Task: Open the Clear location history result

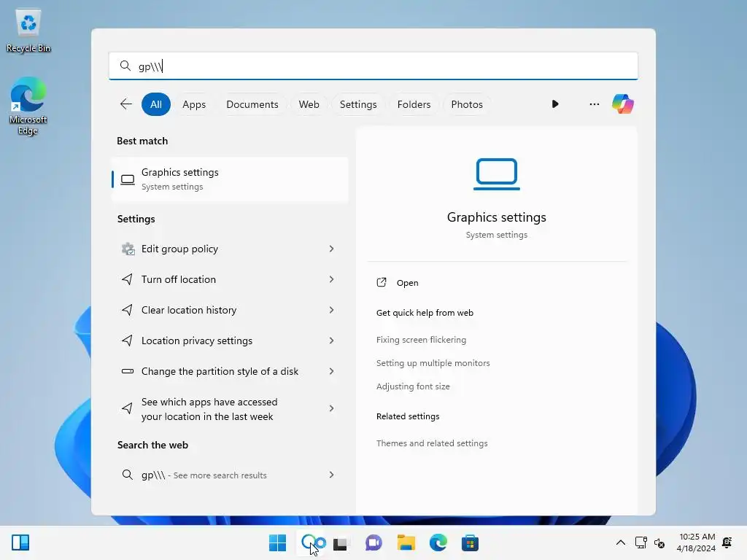Action: coord(230,310)
